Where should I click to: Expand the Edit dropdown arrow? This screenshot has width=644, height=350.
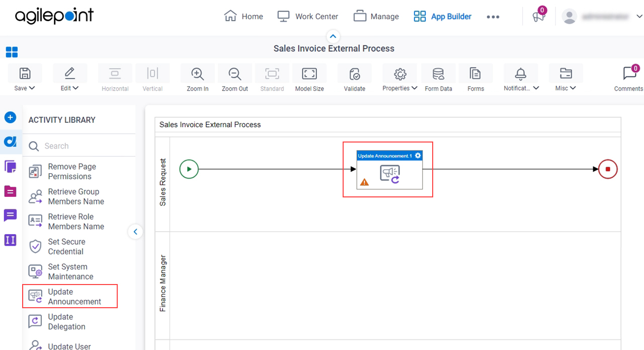pos(76,88)
